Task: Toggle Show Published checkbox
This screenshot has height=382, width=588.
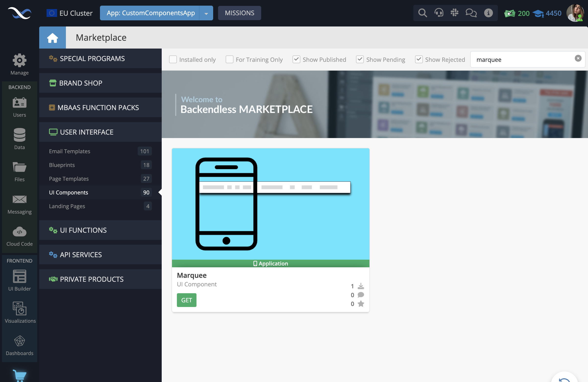Action: coord(296,59)
